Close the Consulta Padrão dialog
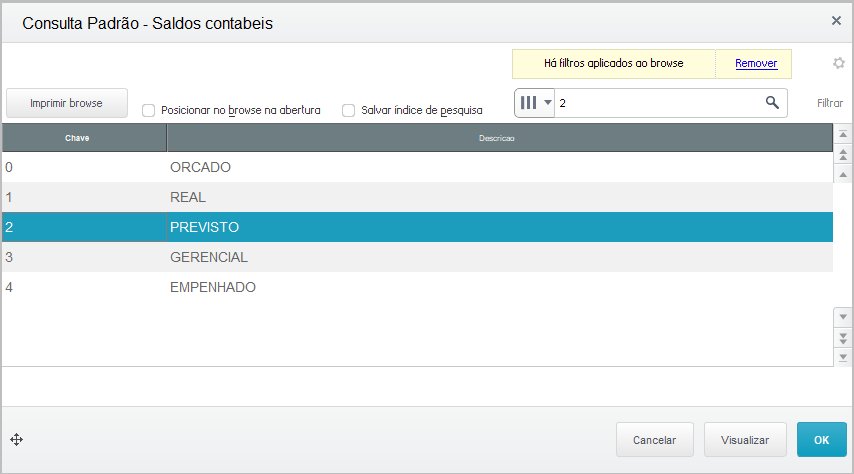 (x=836, y=20)
